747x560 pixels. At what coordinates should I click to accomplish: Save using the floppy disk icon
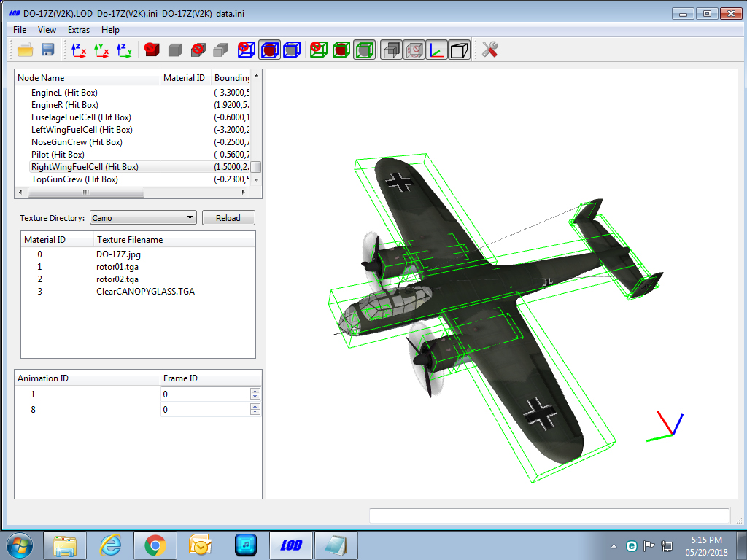[x=47, y=50]
